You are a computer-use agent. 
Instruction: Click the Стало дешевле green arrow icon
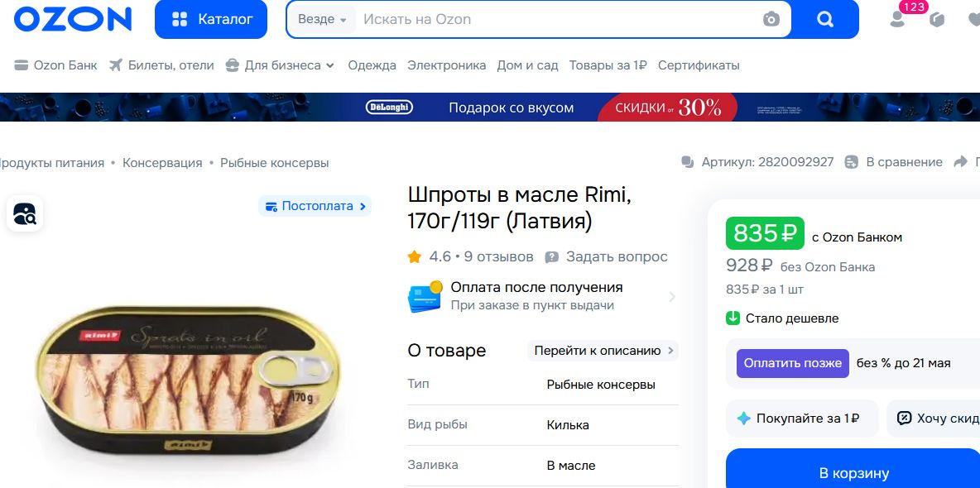(x=733, y=318)
